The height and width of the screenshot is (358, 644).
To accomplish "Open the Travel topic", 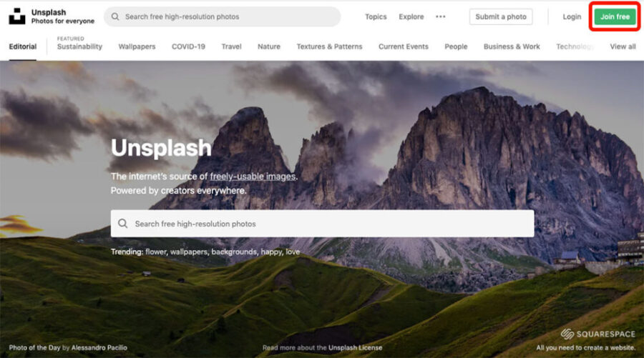I will point(231,46).
